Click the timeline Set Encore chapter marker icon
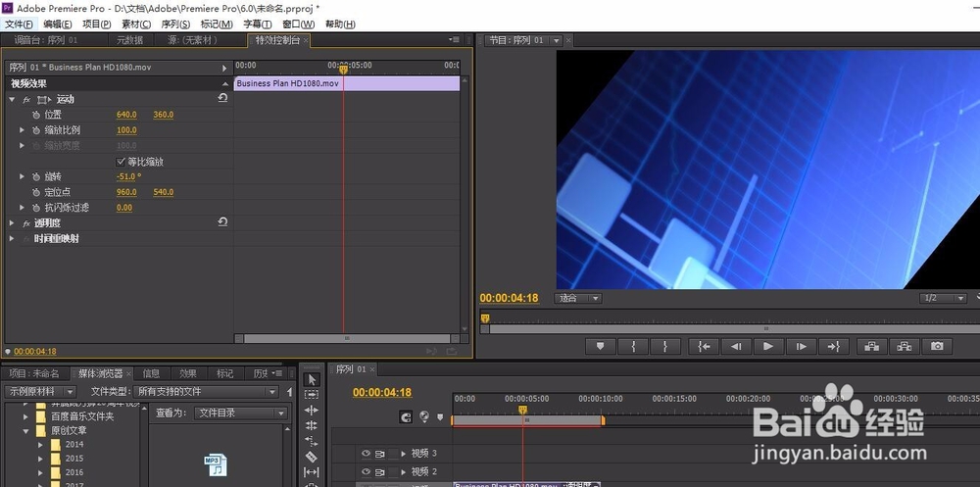This screenshot has height=487, width=980. pos(424,417)
